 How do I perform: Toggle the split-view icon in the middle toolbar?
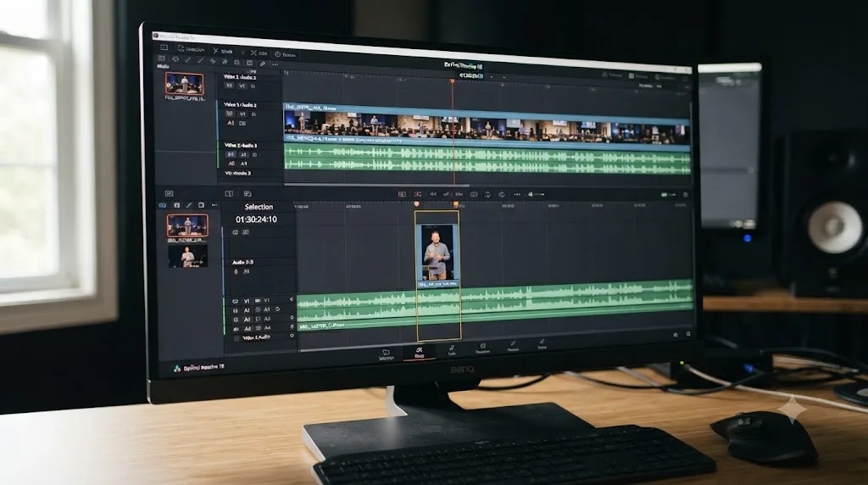pyautogui.click(x=402, y=194)
